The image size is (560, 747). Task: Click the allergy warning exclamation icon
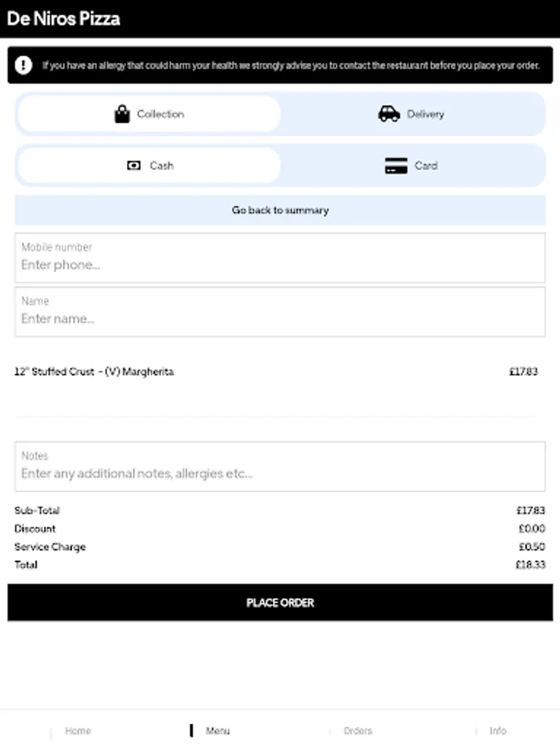pos(24,65)
